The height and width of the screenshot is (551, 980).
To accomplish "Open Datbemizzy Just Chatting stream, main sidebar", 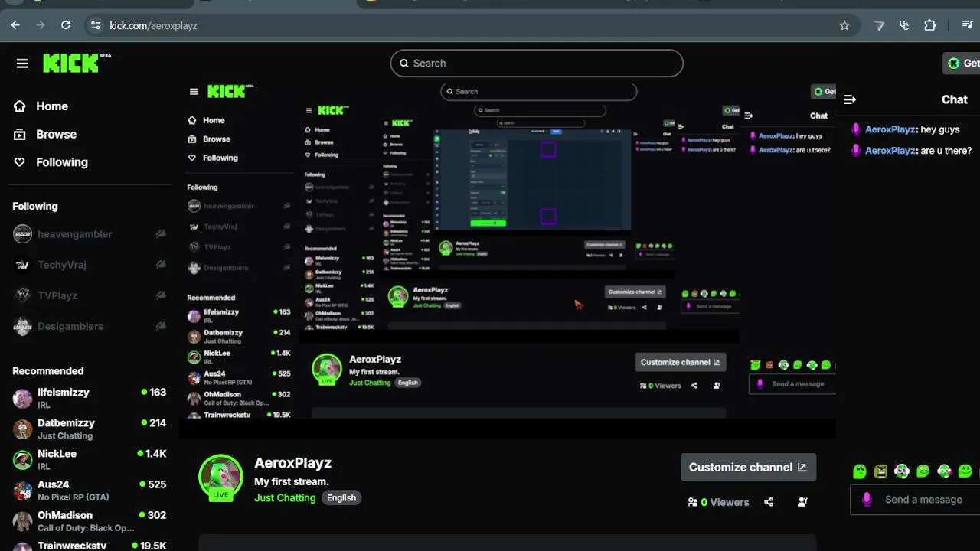I will pos(90,429).
